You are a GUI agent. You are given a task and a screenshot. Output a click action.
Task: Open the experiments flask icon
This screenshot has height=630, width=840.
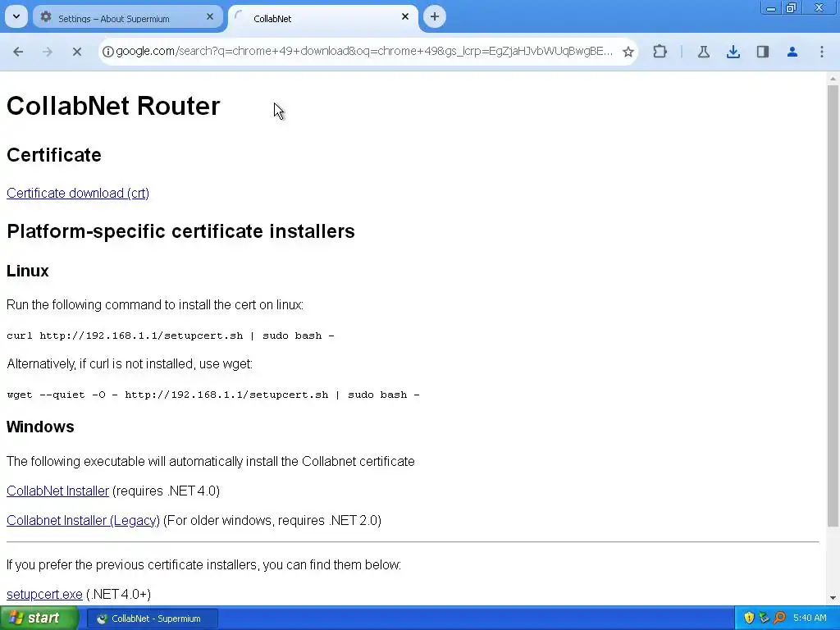click(703, 52)
